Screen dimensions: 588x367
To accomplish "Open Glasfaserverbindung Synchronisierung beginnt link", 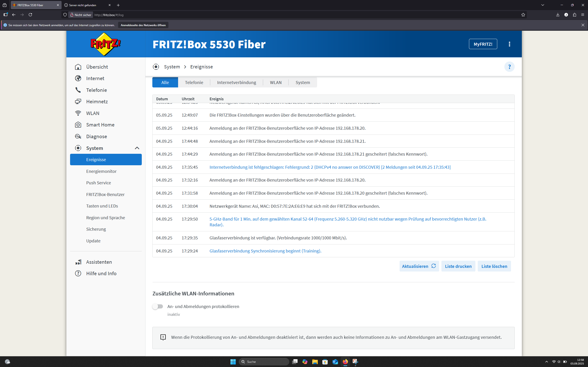I will 265,251.
